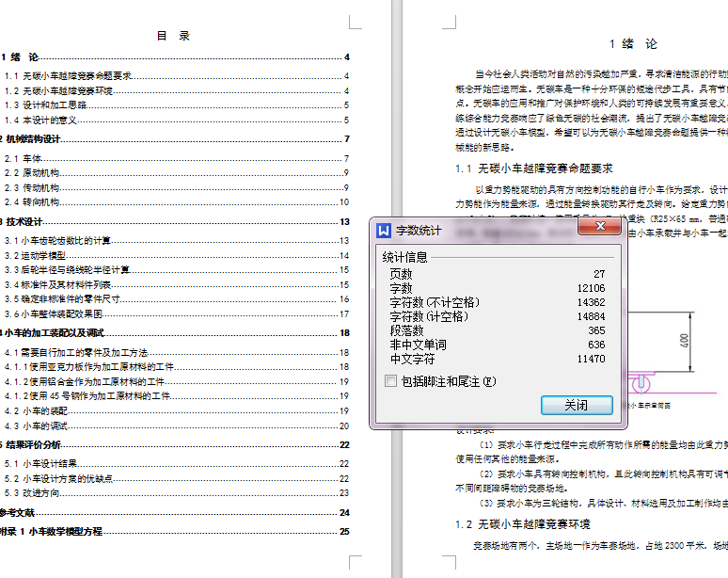Open TOC entry 参考文献

pyautogui.click(x=175, y=512)
